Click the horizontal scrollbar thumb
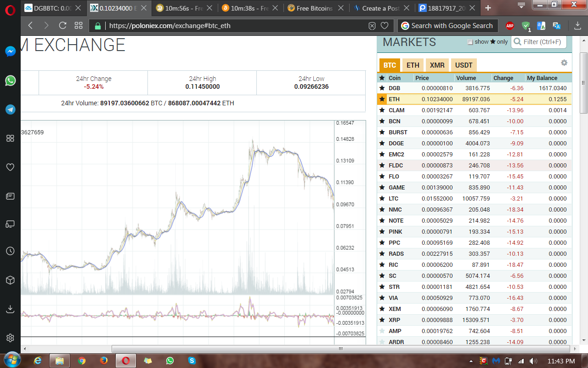Viewport: 588px width, 368px height. coord(341,349)
